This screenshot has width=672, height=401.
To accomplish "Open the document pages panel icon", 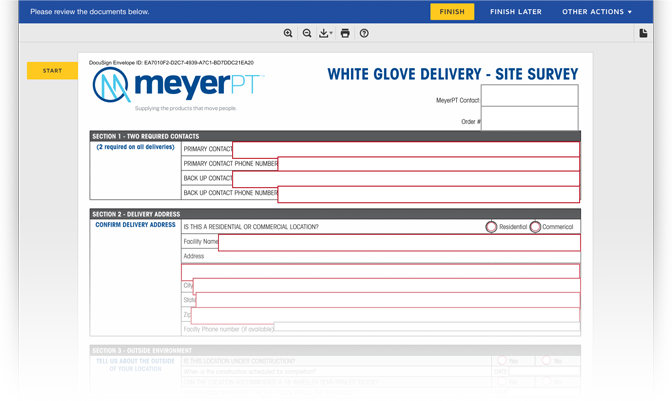I will coord(643,33).
